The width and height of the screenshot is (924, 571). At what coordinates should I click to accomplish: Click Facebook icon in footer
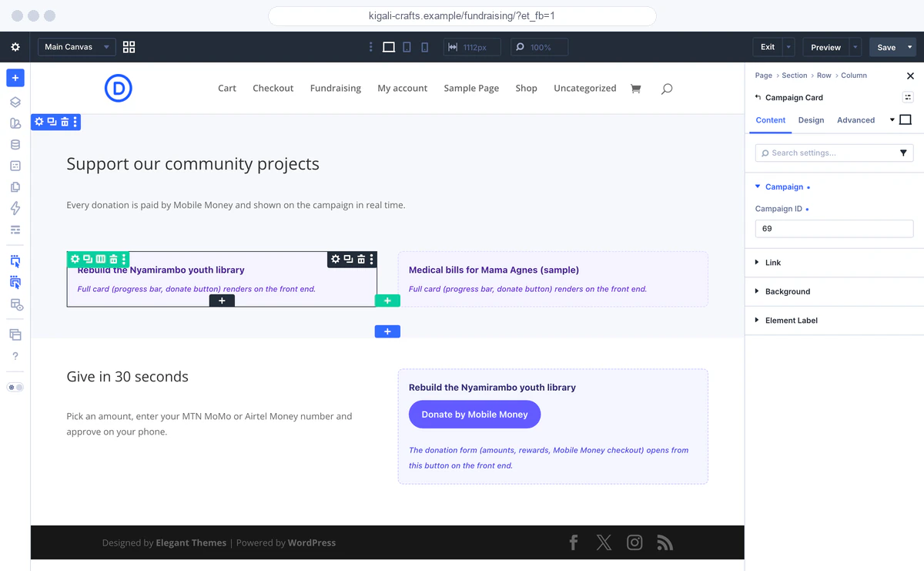click(x=573, y=542)
